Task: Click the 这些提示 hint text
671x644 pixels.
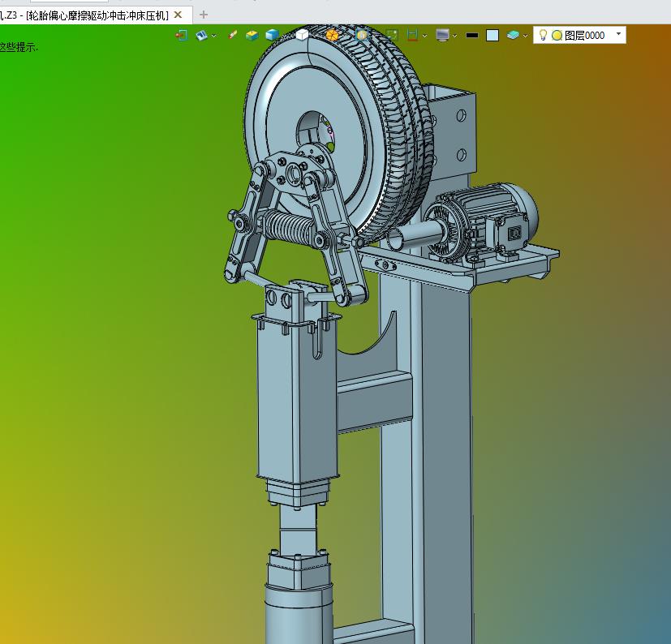Action: (x=19, y=47)
